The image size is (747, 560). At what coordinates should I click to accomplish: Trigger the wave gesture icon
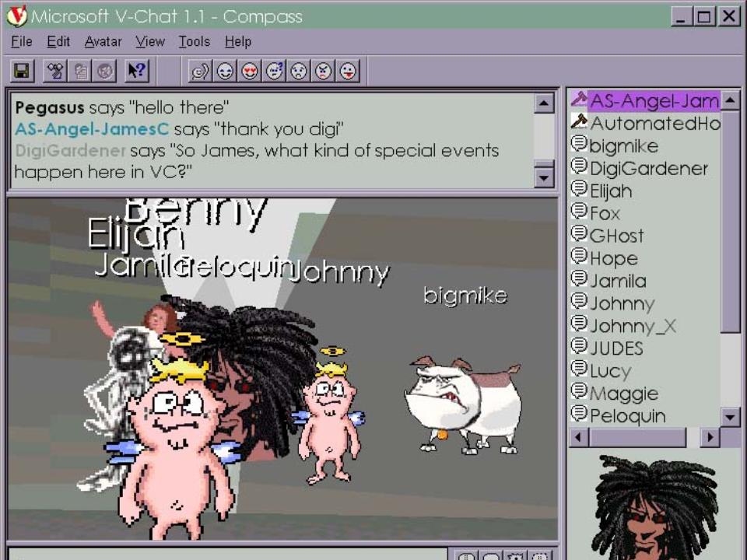201,72
